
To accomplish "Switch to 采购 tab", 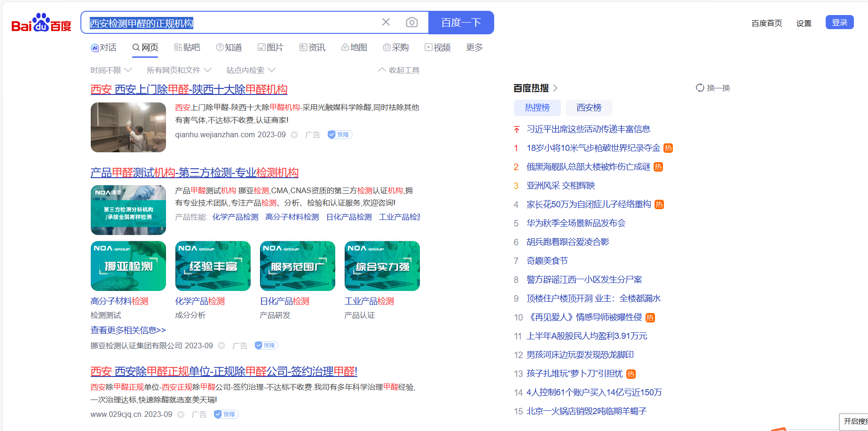I will click(396, 47).
